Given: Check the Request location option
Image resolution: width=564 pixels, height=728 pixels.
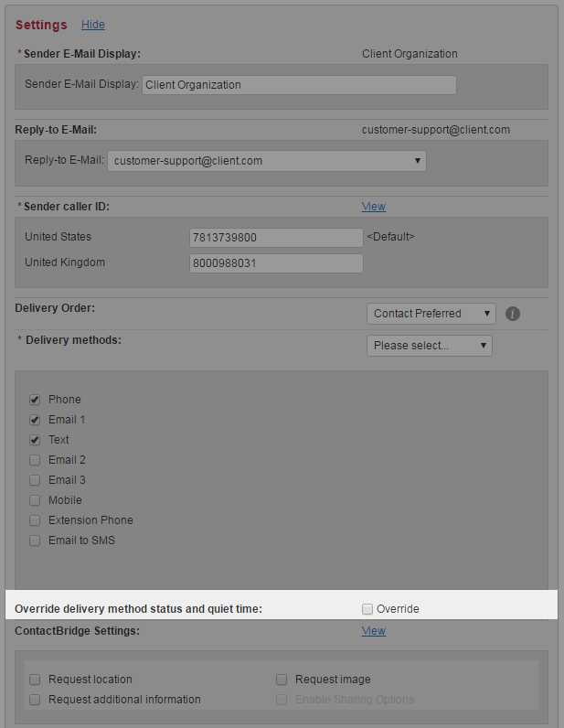Looking at the screenshot, I should (35, 680).
